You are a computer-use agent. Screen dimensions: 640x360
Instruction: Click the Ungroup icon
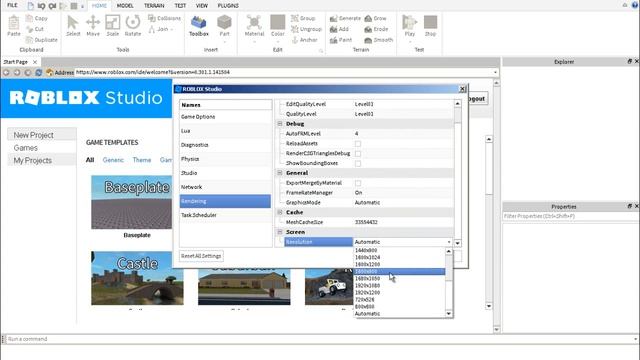pyautogui.click(x=295, y=29)
